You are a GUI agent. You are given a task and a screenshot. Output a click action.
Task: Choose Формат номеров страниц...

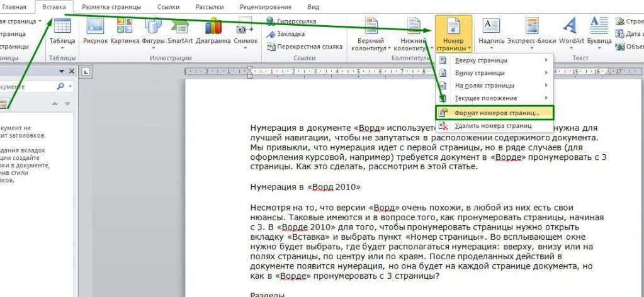click(x=495, y=113)
